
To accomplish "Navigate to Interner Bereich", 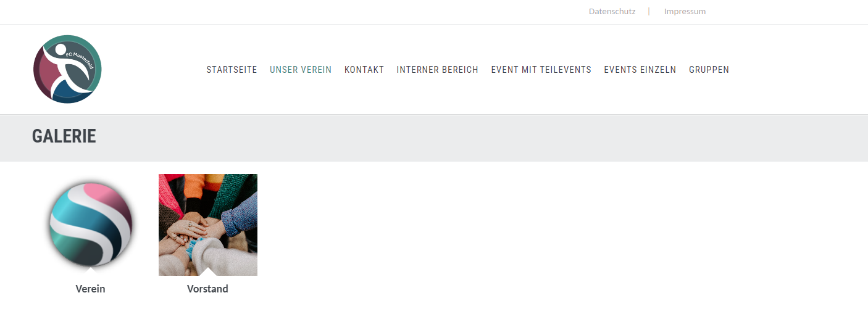I will [x=438, y=70].
